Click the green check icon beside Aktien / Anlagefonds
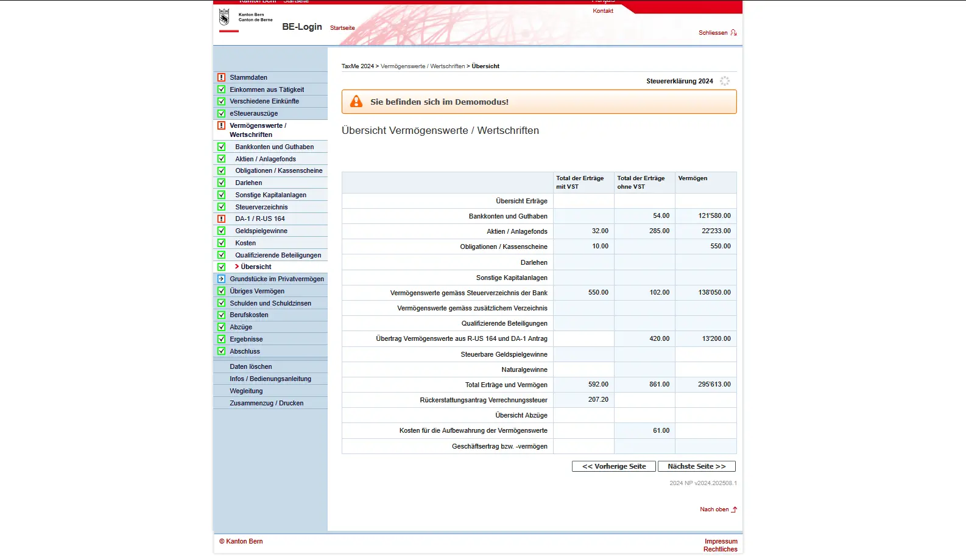The width and height of the screenshot is (966, 560). [222, 159]
